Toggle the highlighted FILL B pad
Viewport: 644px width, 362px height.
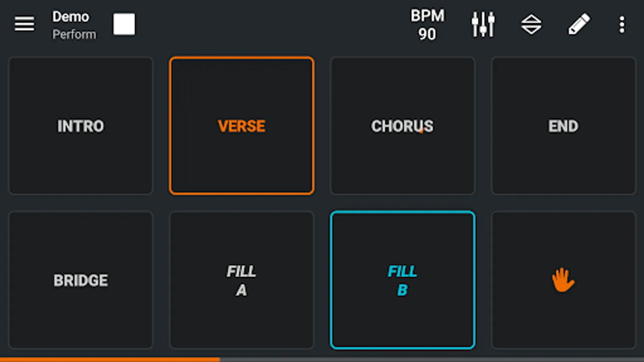pyautogui.click(x=402, y=280)
